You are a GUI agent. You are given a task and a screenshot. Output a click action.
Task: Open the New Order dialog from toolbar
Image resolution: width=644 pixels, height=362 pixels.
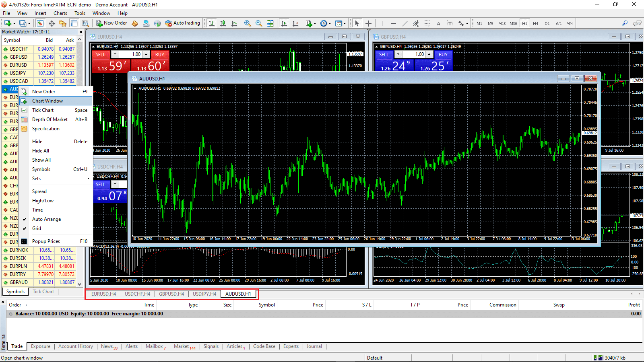111,23
